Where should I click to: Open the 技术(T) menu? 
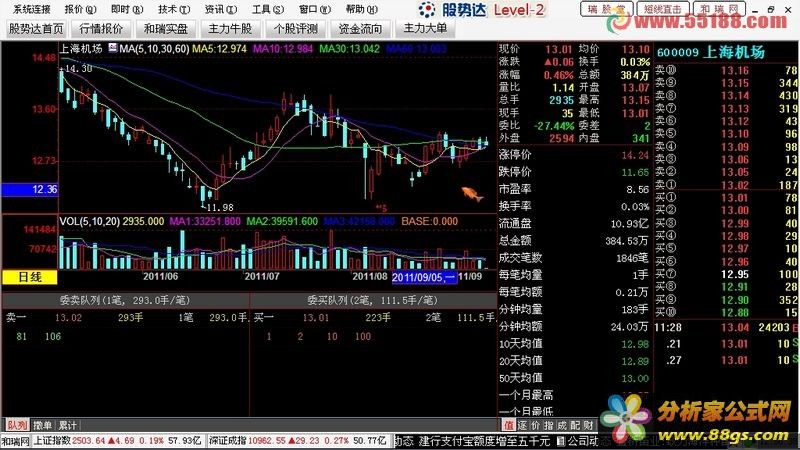pos(174,9)
